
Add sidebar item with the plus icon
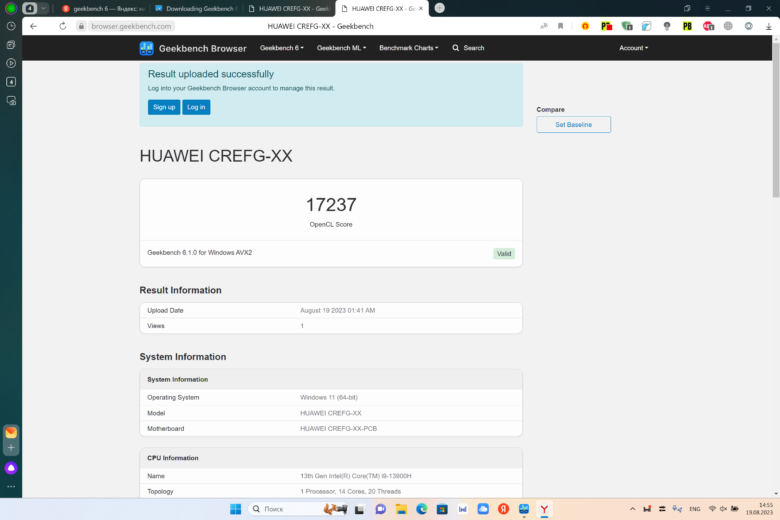click(x=11, y=448)
